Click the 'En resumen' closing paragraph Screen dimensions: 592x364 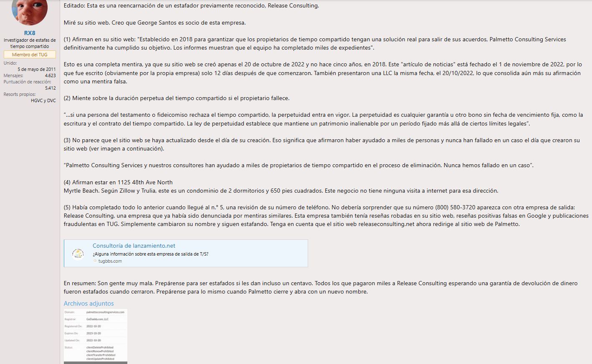pos(321,287)
